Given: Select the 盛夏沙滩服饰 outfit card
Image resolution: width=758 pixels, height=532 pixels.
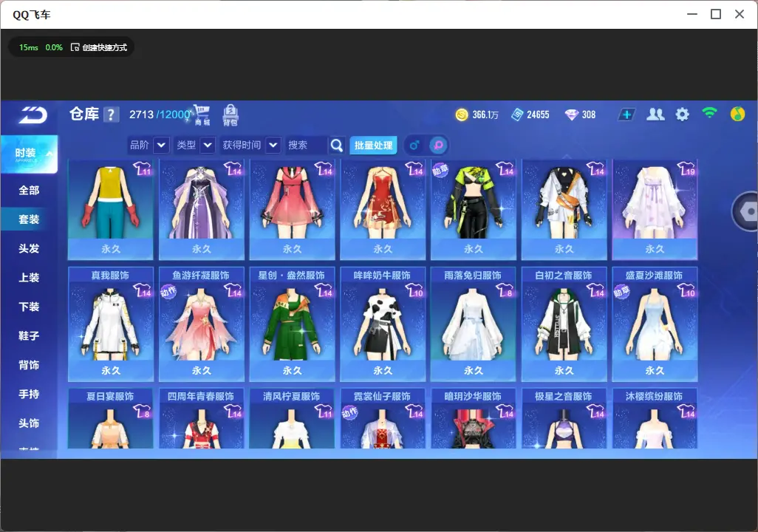Looking at the screenshot, I should (x=655, y=324).
